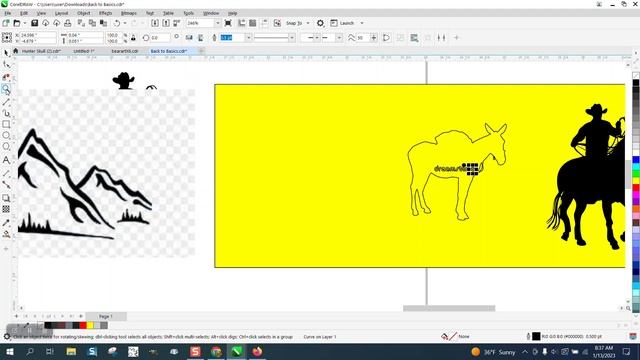Screen dimensions: 640x360
Task: Select the Color Eyedropper tool
Action: point(6,223)
